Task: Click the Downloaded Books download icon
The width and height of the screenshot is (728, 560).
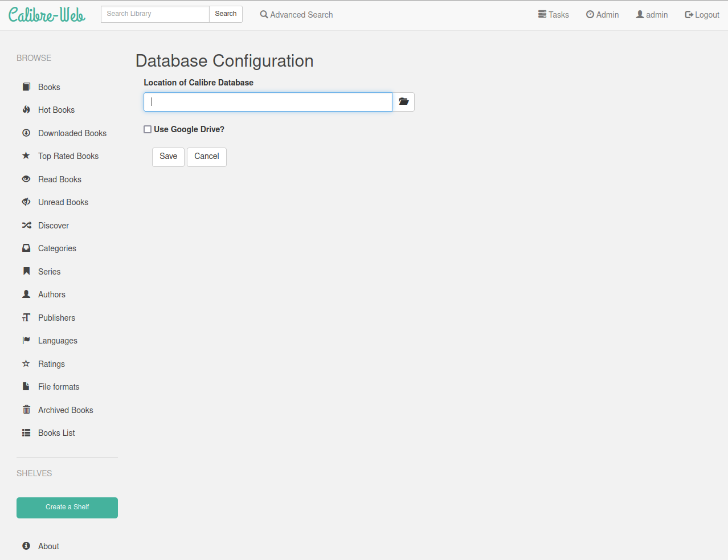Action: click(x=26, y=133)
